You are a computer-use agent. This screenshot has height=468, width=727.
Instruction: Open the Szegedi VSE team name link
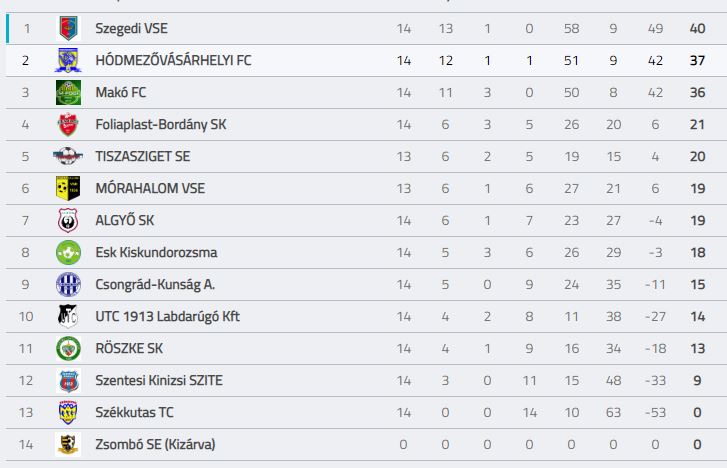(131, 28)
